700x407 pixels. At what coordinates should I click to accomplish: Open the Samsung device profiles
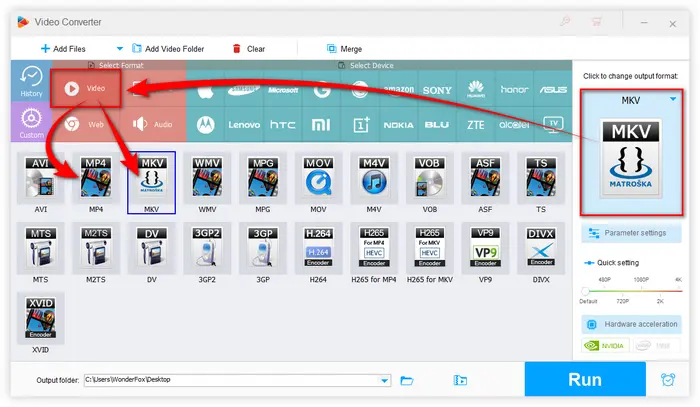(244, 90)
